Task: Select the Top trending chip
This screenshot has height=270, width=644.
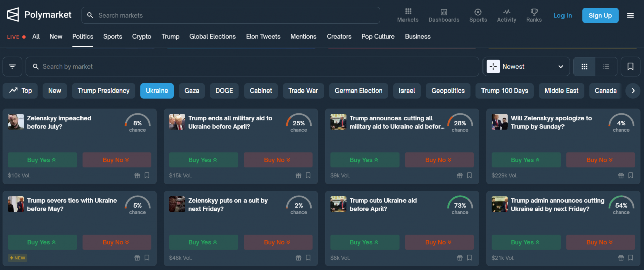Action: pos(20,91)
